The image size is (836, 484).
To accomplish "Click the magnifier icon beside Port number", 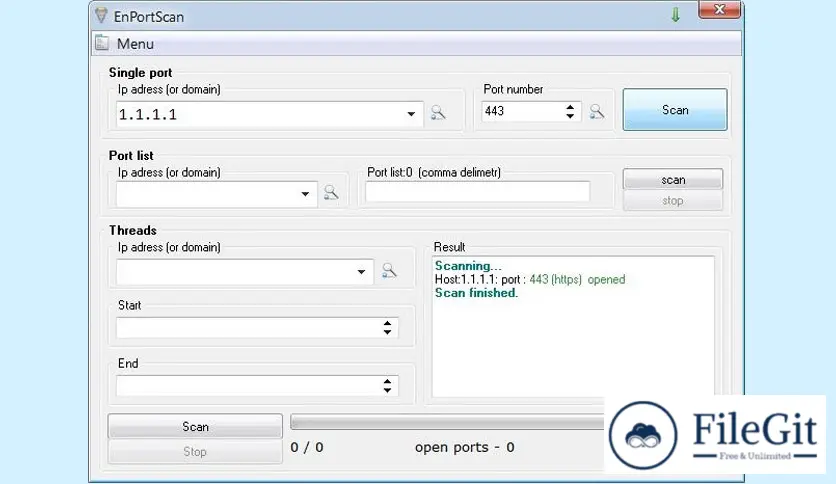I will coord(597,111).
